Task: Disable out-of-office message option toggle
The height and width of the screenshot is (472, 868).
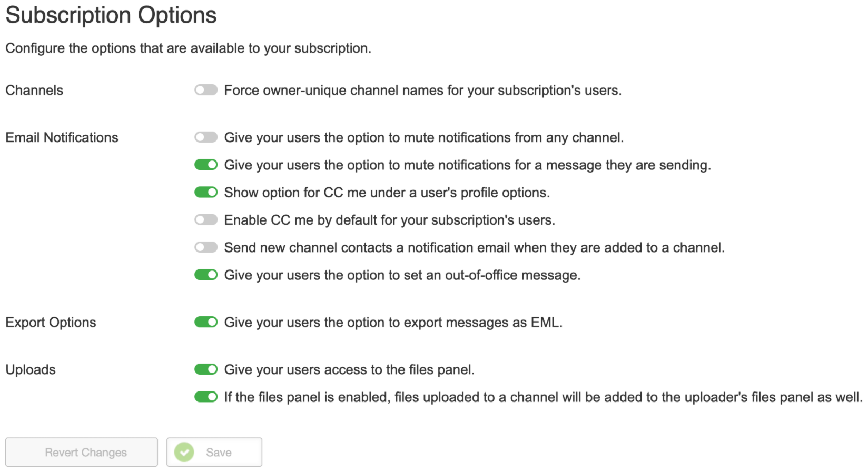Action: pos(206,275)
